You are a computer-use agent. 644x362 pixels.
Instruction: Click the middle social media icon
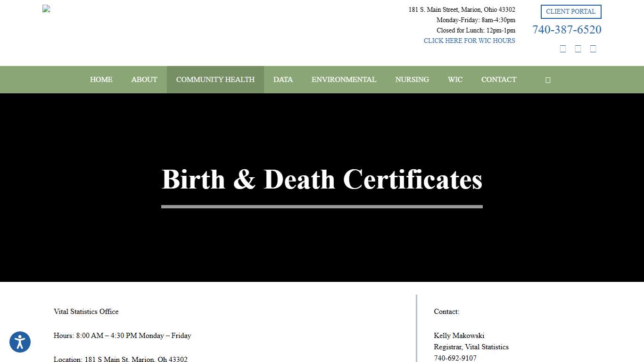(x=578, y=48)
